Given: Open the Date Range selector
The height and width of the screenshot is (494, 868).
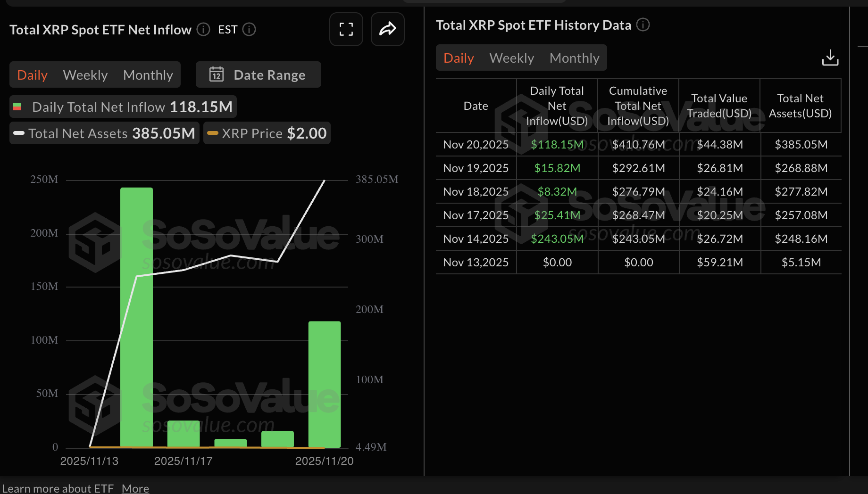Looking at the screenshot, I should pos(269,74).
